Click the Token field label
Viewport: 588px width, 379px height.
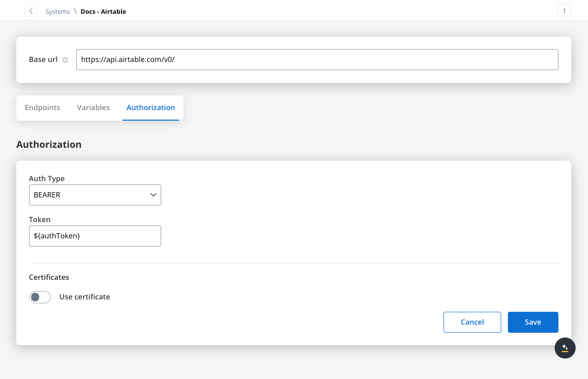coord(40,220)
